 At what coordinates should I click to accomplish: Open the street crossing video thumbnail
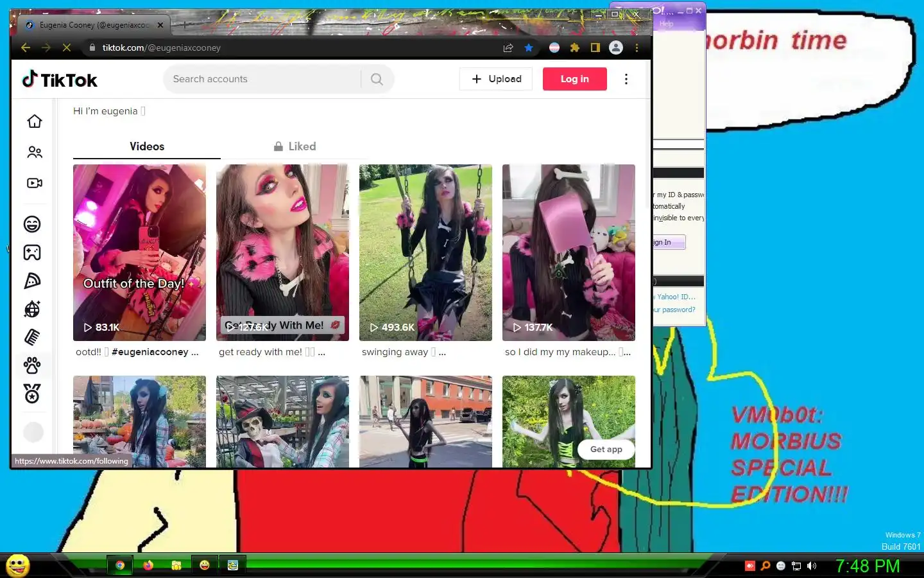click(425, 421)
